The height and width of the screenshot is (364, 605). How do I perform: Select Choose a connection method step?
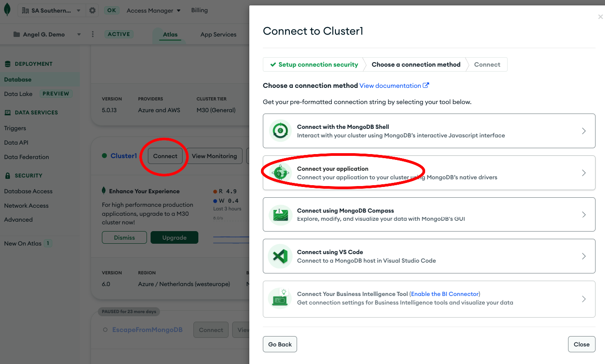coord(416,64)
